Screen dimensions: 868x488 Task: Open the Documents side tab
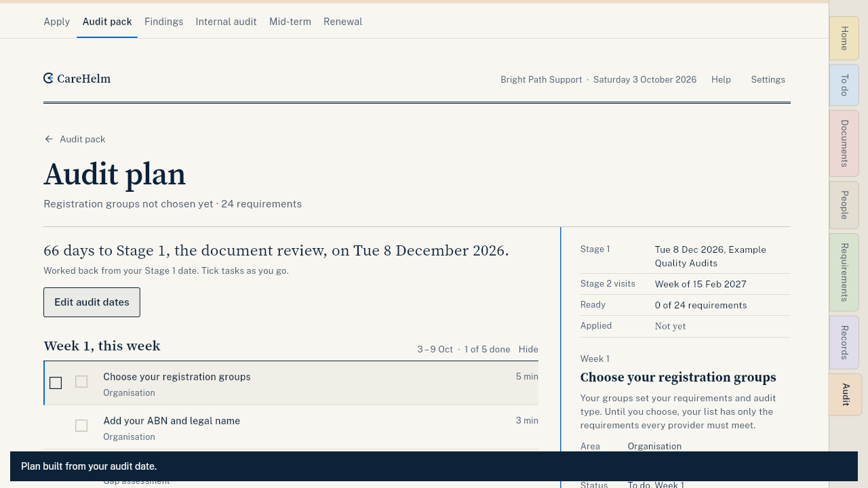tap(844, 144)
